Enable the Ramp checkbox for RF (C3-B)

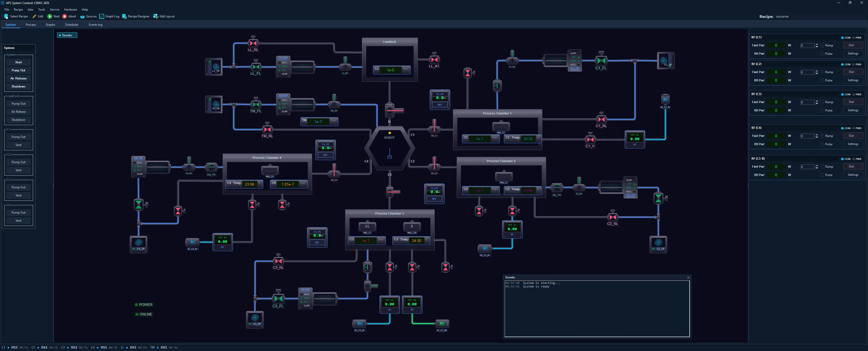823,166
